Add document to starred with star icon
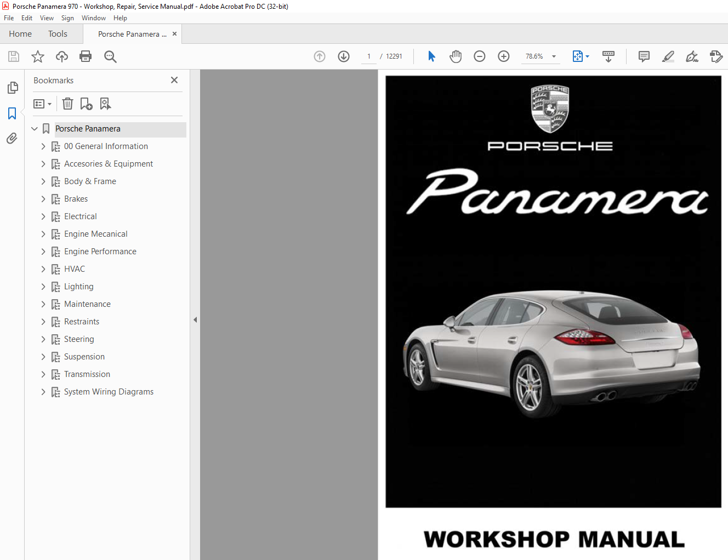This screenshot has height=560, width=728. point(38,56)
